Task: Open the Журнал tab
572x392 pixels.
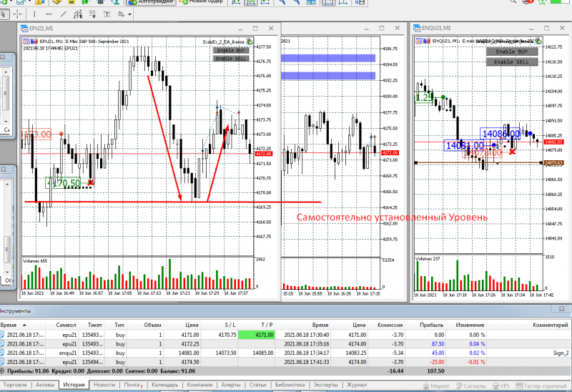Action: (356, 385)
